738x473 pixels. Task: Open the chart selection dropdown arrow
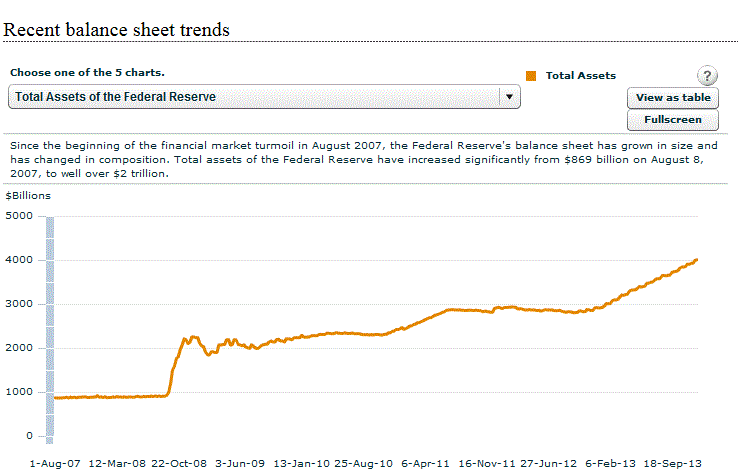coord(509,97)
